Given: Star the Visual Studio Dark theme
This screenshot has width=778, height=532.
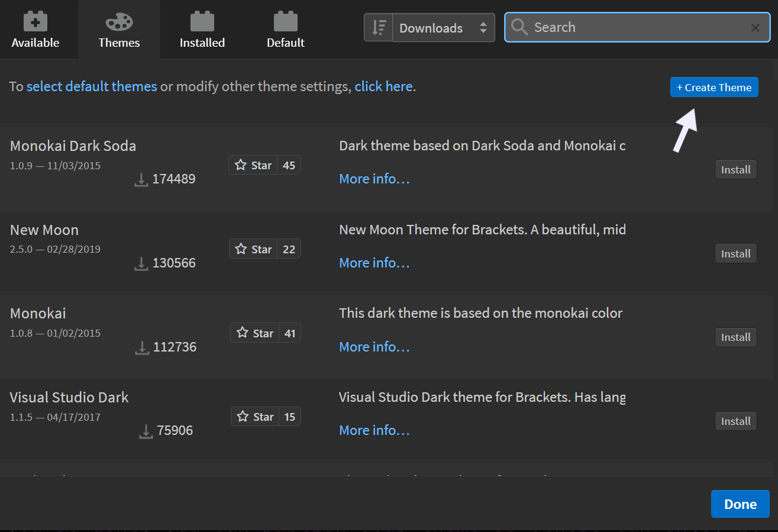Looking at the screenshot, I should coord(254,417).
